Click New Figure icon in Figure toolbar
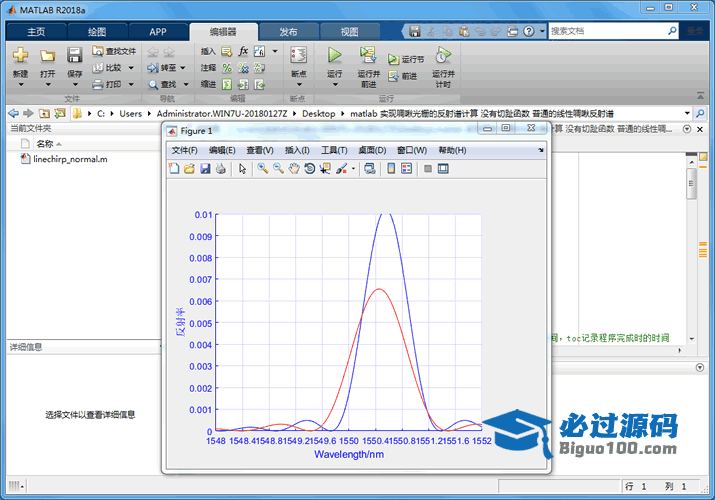 174,169
